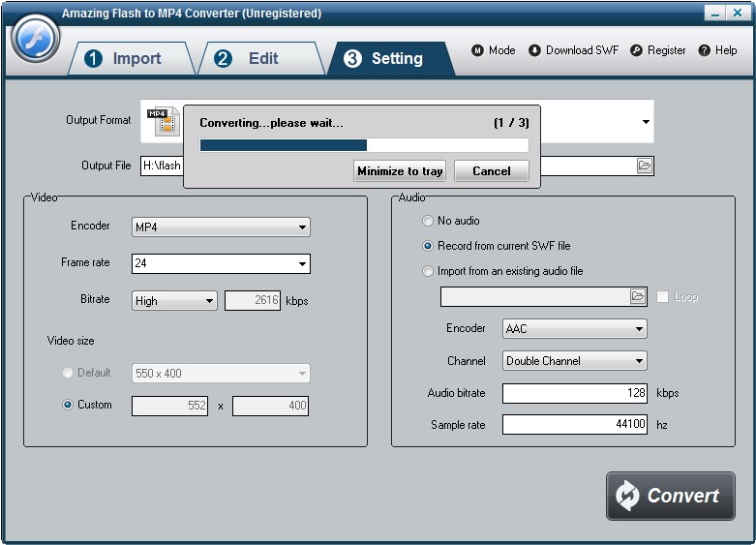Open the Output File browse folder icon

[644, 166]
